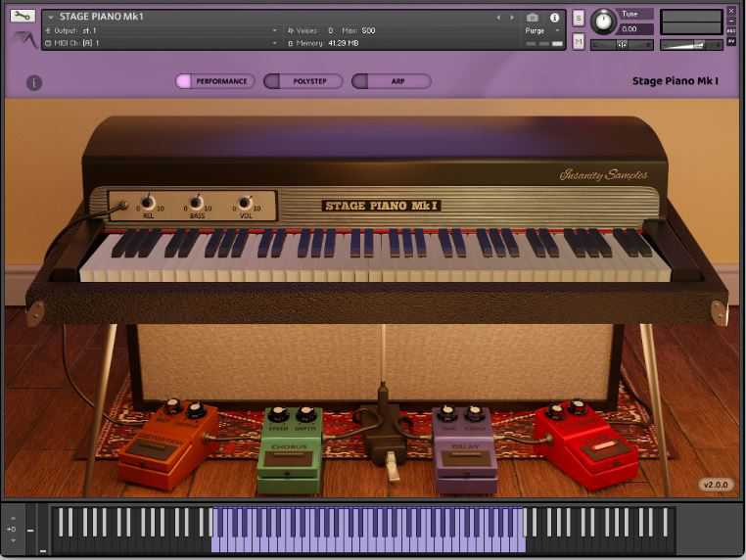
Task: Click the STAGE PIANO Mk1 instrument name
Action: (x=102, y=17)
